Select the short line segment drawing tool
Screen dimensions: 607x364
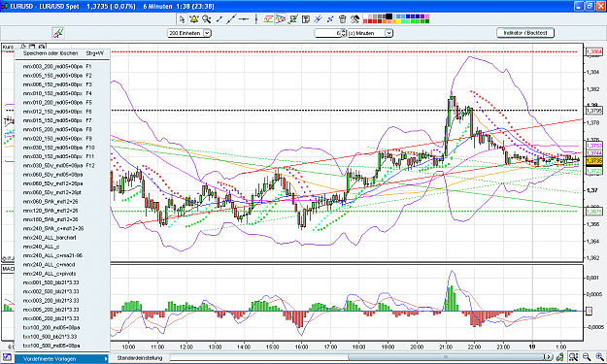[219, 19]
